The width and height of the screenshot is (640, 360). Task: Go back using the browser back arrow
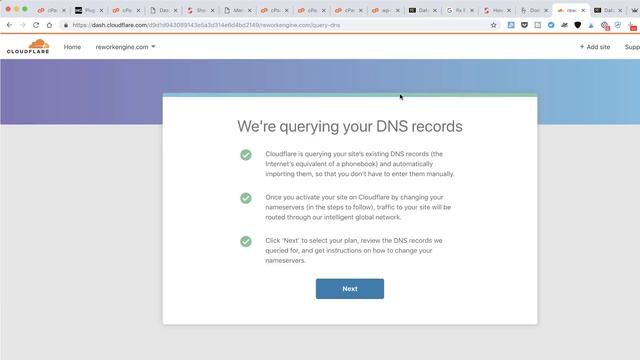tap(9, 25)
